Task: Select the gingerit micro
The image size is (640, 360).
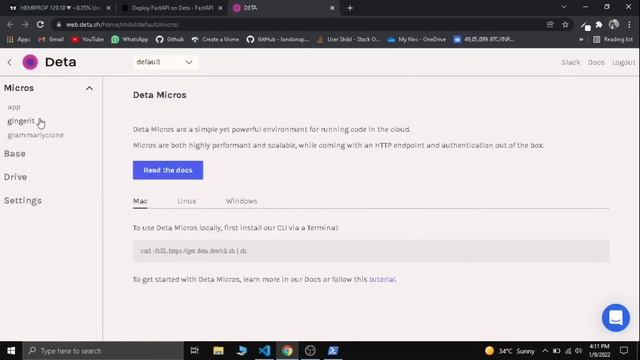Action: (x=21, y=121)
